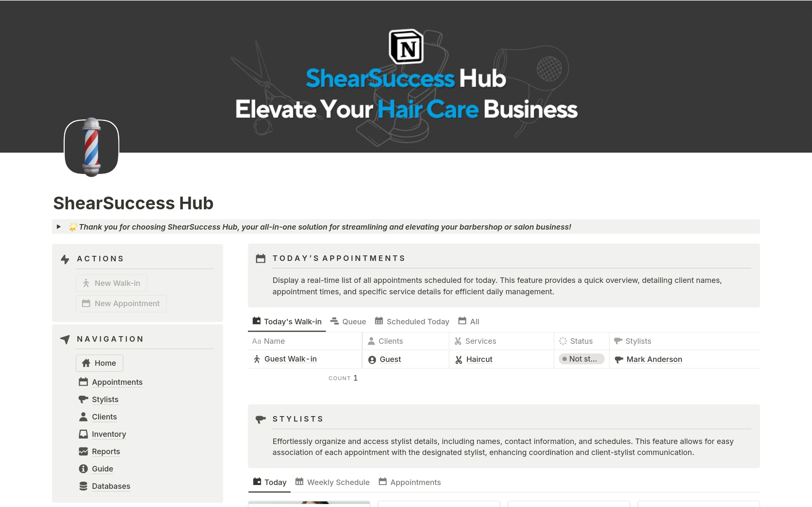Click the Guest Walk-in appointment entry
This screenshot has height=507, width=812.
tap(291, 359)
